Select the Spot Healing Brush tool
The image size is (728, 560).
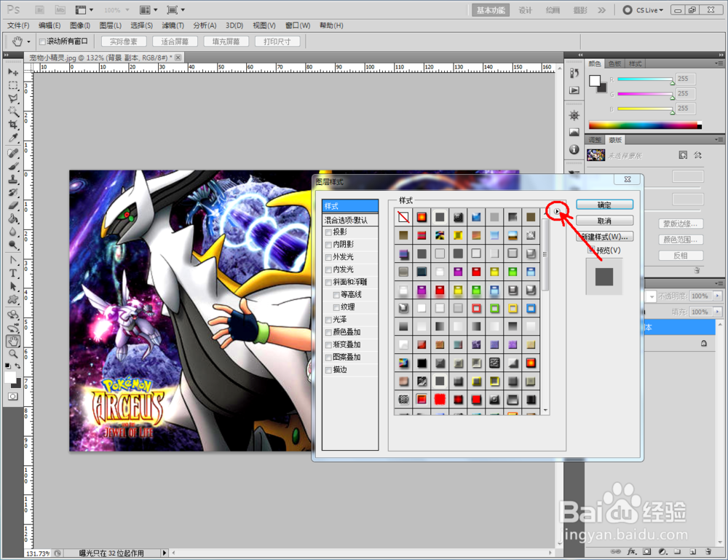13,153
